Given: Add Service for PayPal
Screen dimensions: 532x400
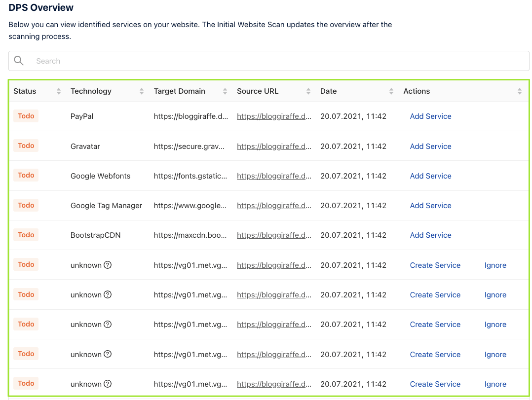Looking at the screenshot, I should [x=430, y=116].
